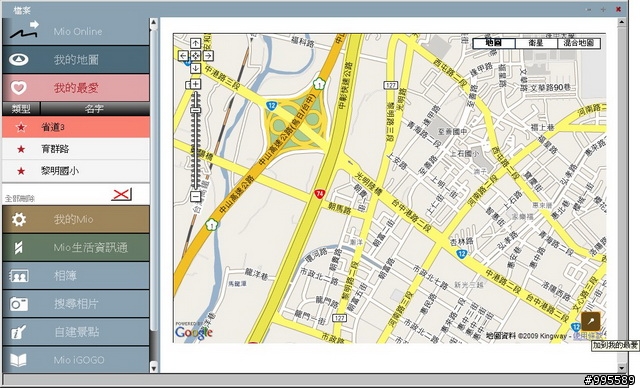Sort favorites by 類型 column header

click(x=21, y=109)
